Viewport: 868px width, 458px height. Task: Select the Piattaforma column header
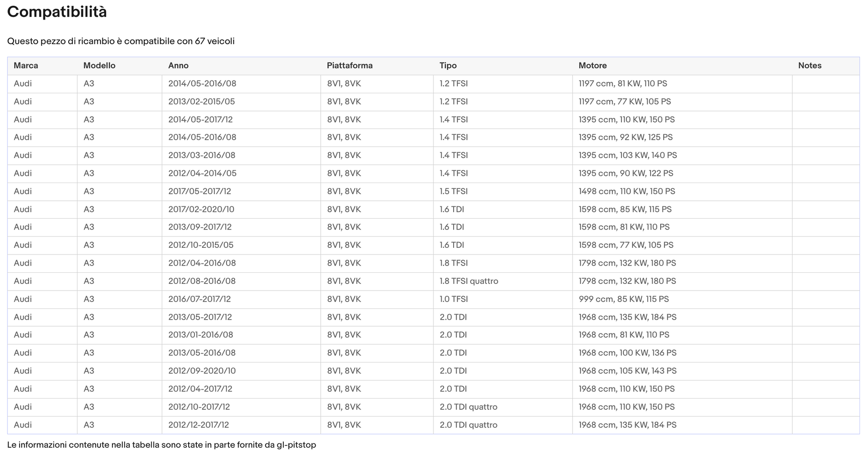tap(349, 66)
